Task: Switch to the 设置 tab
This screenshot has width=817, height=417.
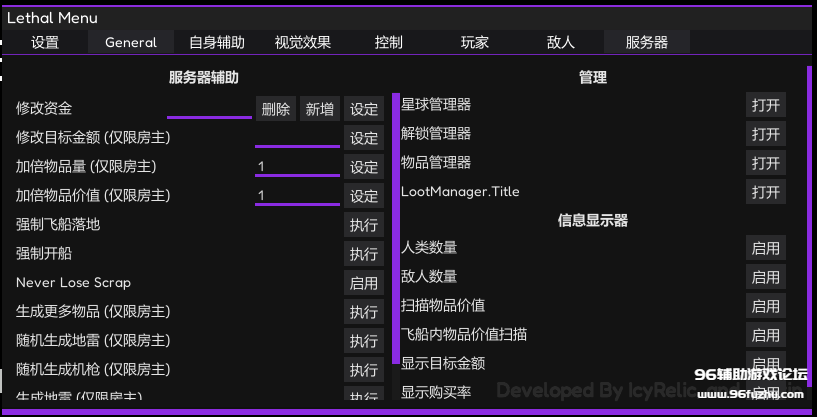Action: [x=45, y=42]
